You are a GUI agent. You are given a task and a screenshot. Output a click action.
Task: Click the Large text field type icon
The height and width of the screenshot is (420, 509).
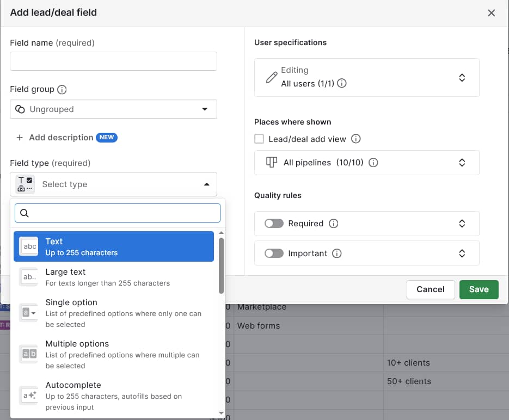point(29,276)
